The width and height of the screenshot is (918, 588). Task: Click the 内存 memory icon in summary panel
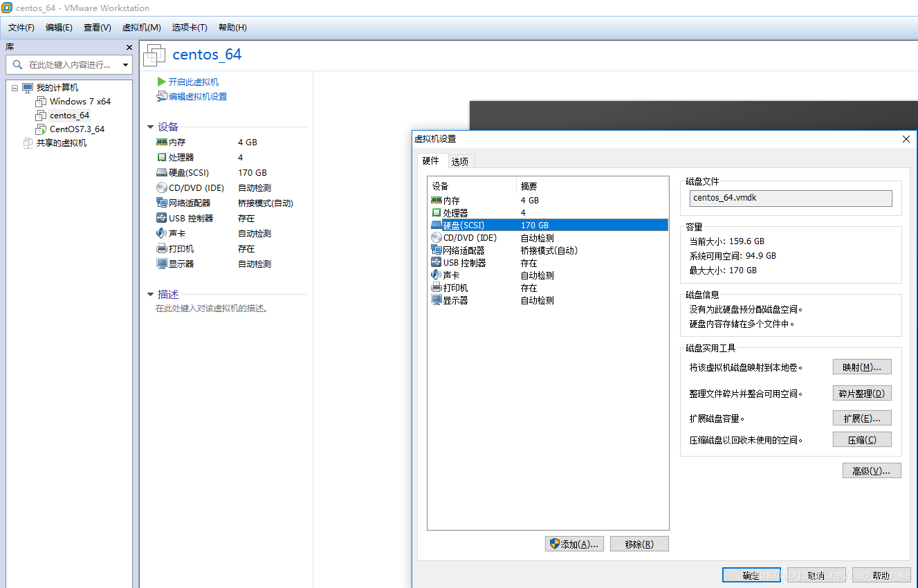[162, 142]
